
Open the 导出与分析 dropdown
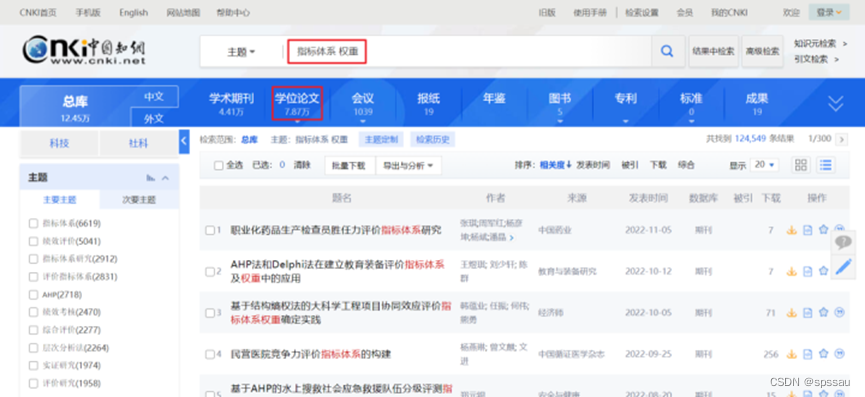[x=409, y=165]
